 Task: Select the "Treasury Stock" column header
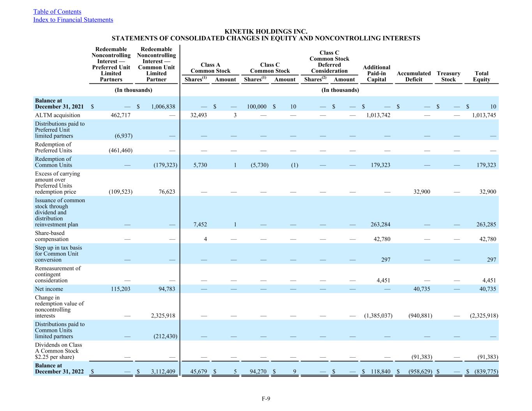[448, 76]
